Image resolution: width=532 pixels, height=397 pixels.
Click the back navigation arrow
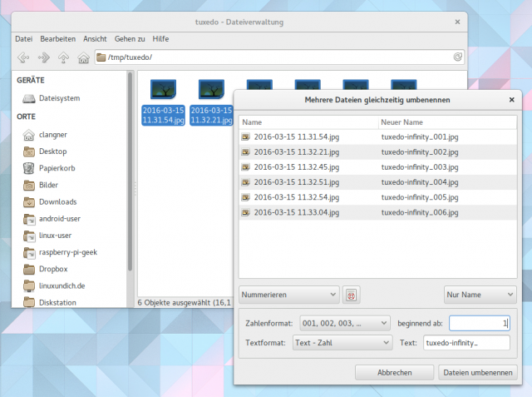pyautogui.click(x=23, y=57)
